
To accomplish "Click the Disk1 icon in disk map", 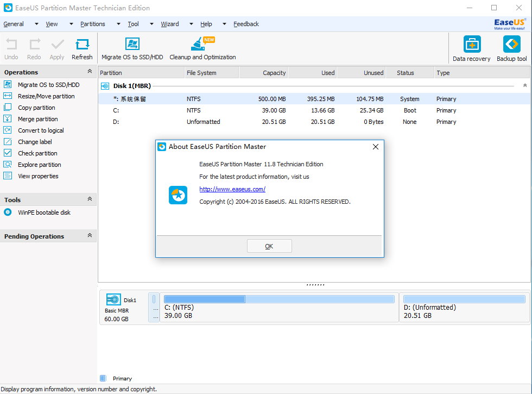I will tap(113, 299).
